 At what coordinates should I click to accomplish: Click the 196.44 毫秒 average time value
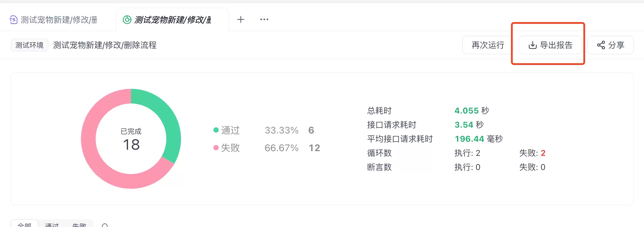(479, 139)
